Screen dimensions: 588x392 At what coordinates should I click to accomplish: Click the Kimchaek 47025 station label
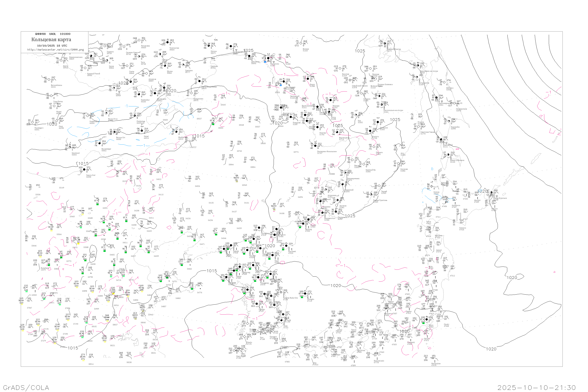pos(292,252)
